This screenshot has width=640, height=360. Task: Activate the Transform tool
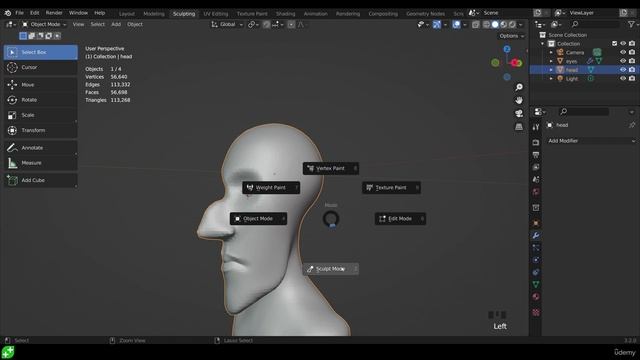click(x=40, y=130)
